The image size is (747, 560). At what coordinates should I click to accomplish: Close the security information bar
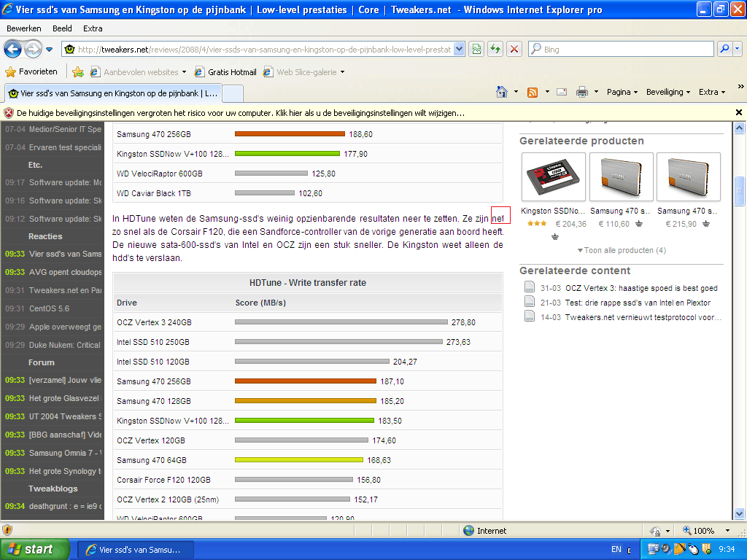tap(739, 112)
